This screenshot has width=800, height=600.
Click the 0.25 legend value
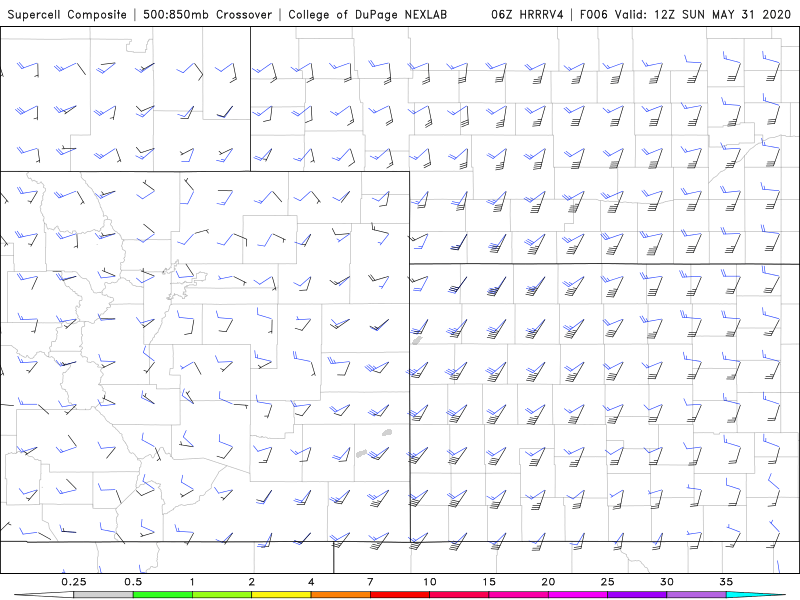[74, 582]
